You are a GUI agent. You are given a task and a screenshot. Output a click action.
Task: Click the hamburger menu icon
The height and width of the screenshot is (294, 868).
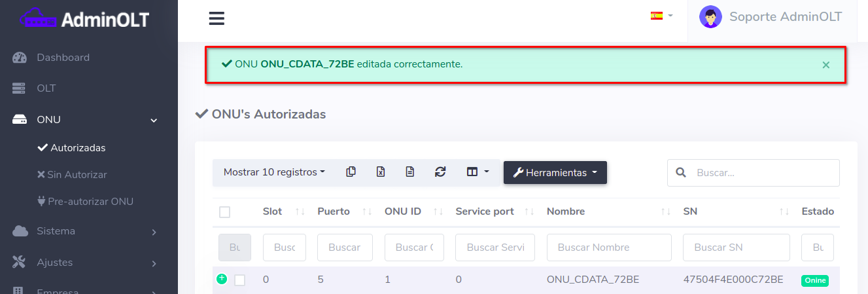[x=217, y=18]
